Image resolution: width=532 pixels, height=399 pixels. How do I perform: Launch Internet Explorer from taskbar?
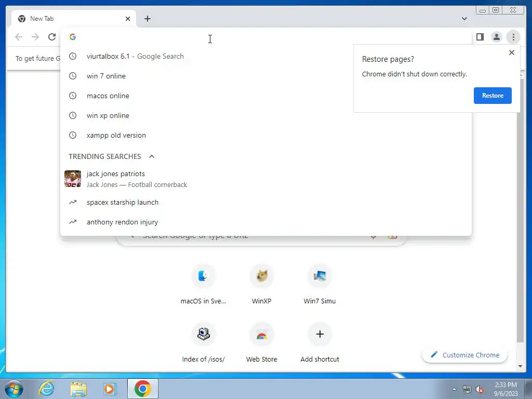pos(46,389)
